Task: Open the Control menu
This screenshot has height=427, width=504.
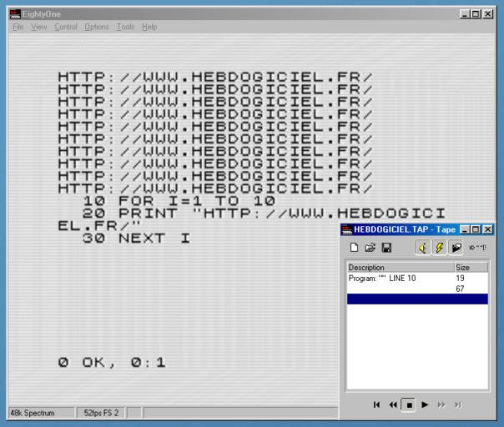Action: (x=66, y=27)
